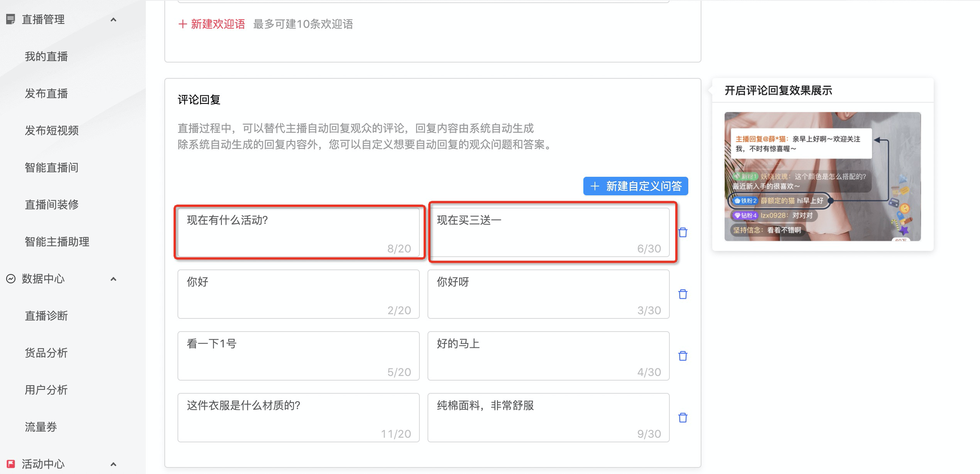This screenshot has width=980, height=474.
Task: Click the 活动中心 sidebar icon
Action: tap(11, 464)
